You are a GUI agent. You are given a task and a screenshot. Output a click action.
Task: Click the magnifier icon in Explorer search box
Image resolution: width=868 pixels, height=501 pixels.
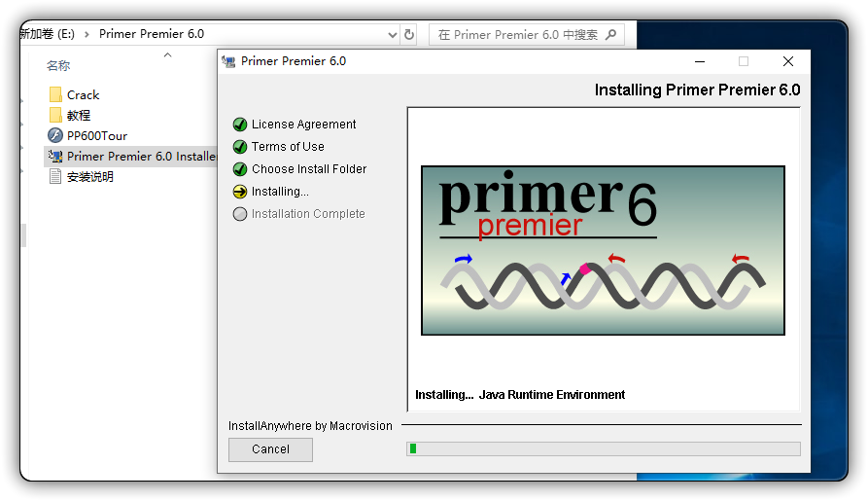point(610,34)
